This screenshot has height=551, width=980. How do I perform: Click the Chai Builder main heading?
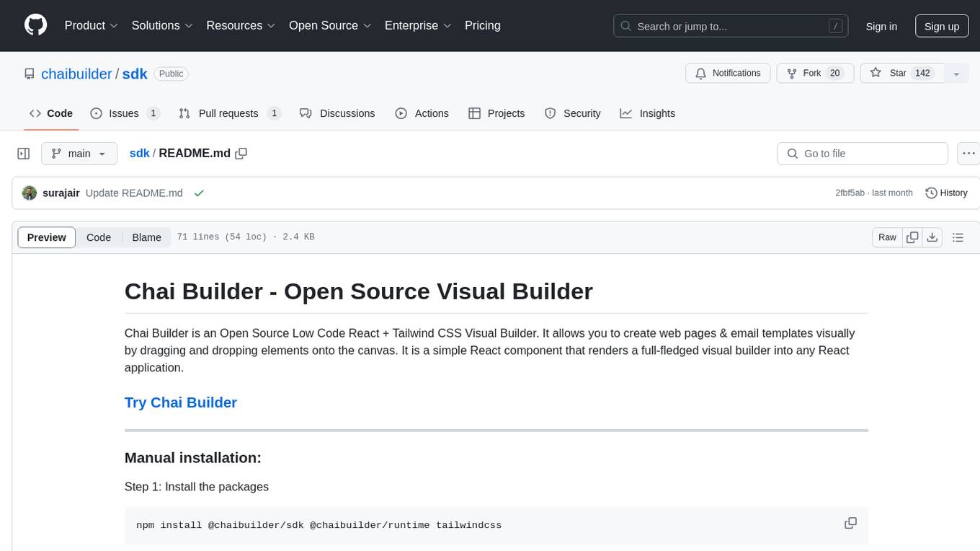click(x=359, y=291)
